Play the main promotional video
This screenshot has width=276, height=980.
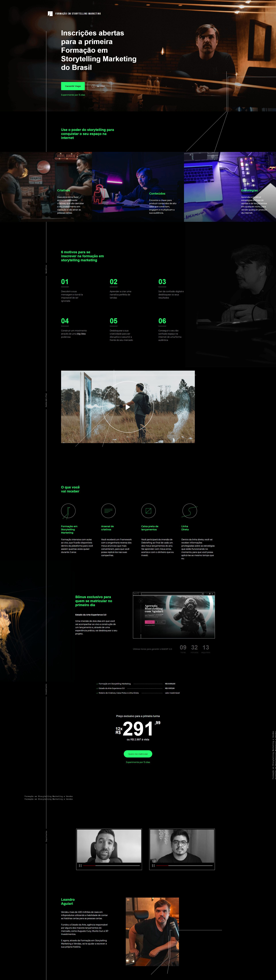[128, 407]
